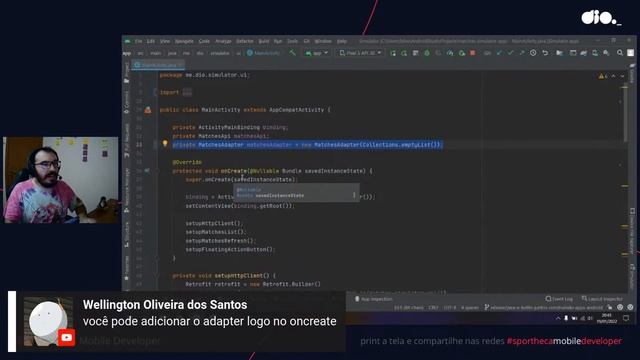640x360 pixels.
Task: Click the setupHttpClient() call line
Action: tap(214, 223)
